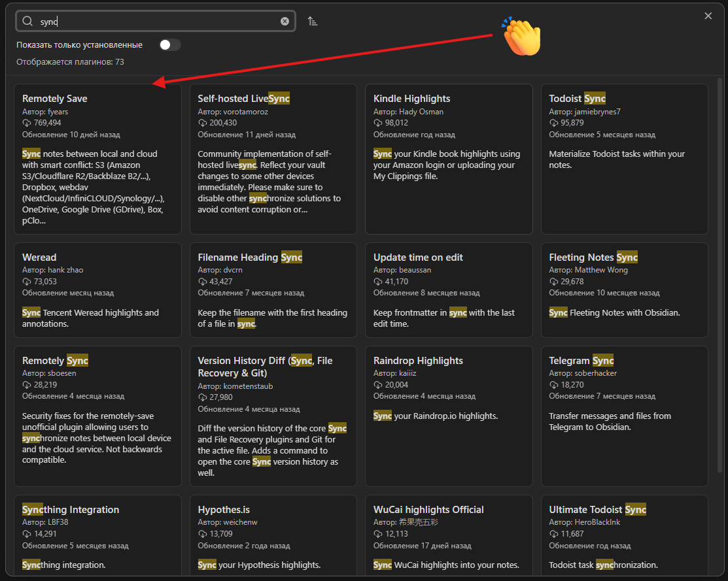Open the Self-hosted LiveSync plugin
The height and width of the screenshot is (581, 728).
273,159
